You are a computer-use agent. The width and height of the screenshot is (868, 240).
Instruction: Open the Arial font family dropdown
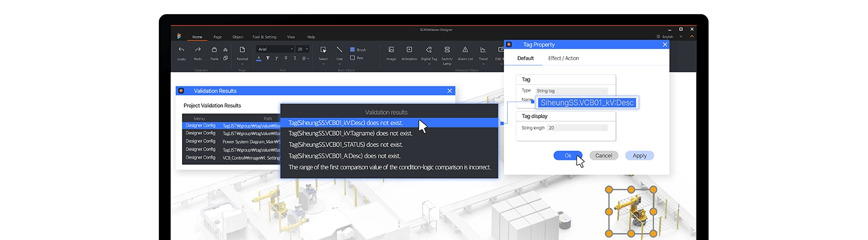pos(275,49)
